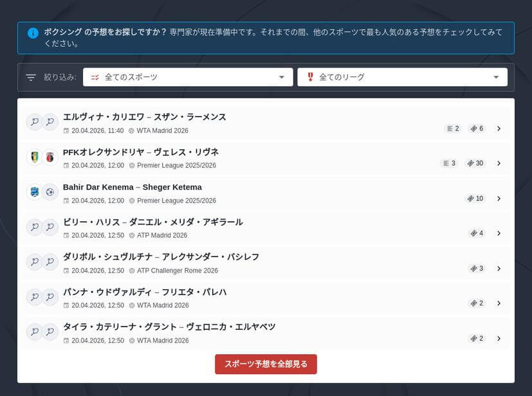The width and height of the screenshot is (532, 396).
Task: Click the tips badge showing 10
Action: click(477, 199)
